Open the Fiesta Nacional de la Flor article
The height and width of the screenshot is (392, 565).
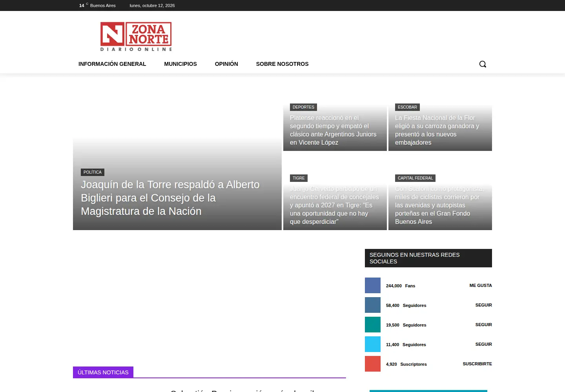pyautogui.click(x=437, y=130)
